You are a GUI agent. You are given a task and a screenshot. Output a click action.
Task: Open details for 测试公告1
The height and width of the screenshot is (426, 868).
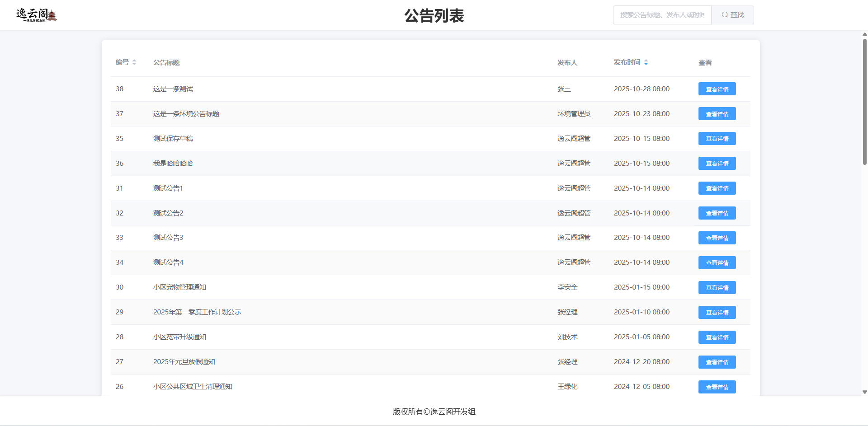coord(717,188)
